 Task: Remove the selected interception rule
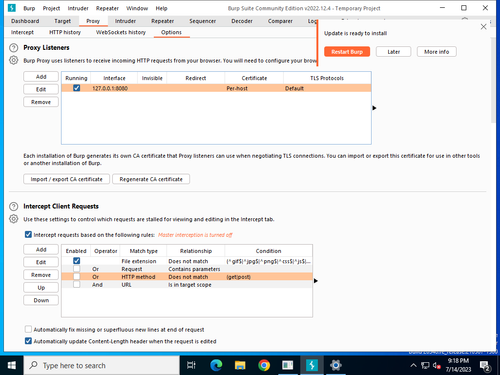click(x=41, y=275)
